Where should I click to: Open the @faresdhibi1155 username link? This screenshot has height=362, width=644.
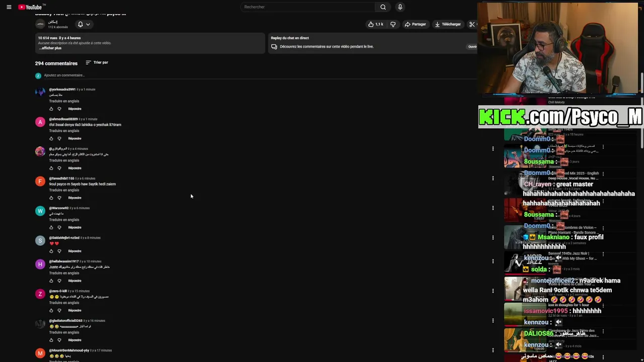pyautogui.click(x=61, y=178)
